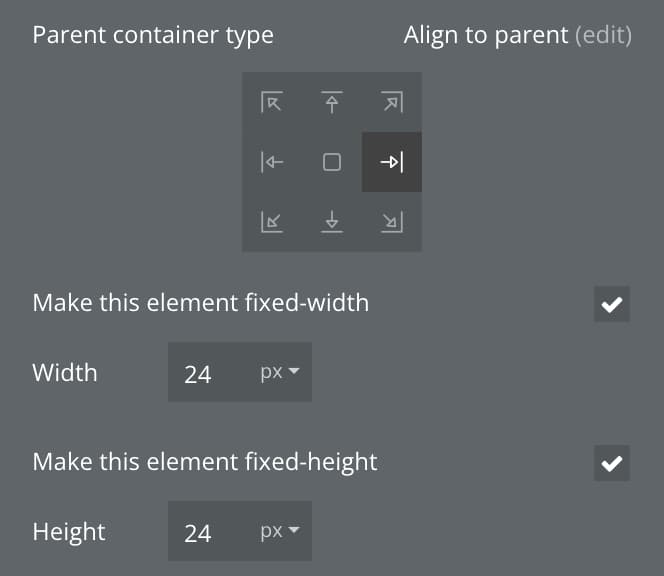Align element to top-right of parent
Screen dimensions: 664x576
click(392, 102)
